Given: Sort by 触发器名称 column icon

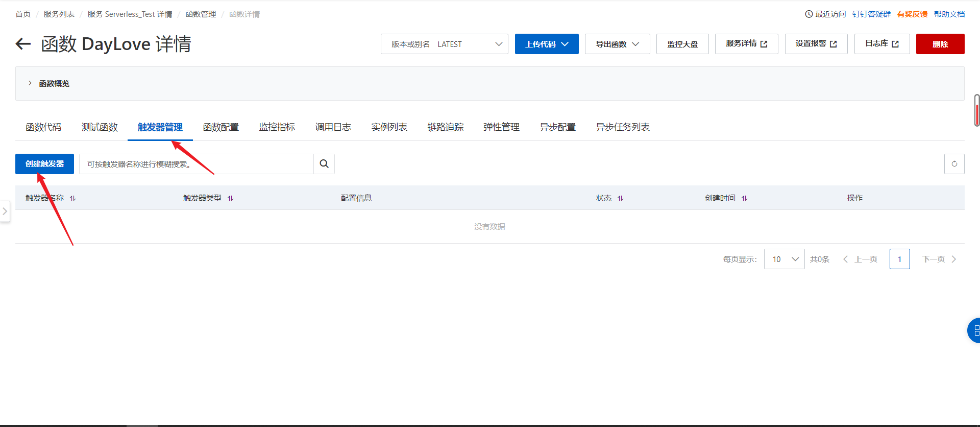Looking at the screenshot, I should pyautogui.click(x=72, y=198).
